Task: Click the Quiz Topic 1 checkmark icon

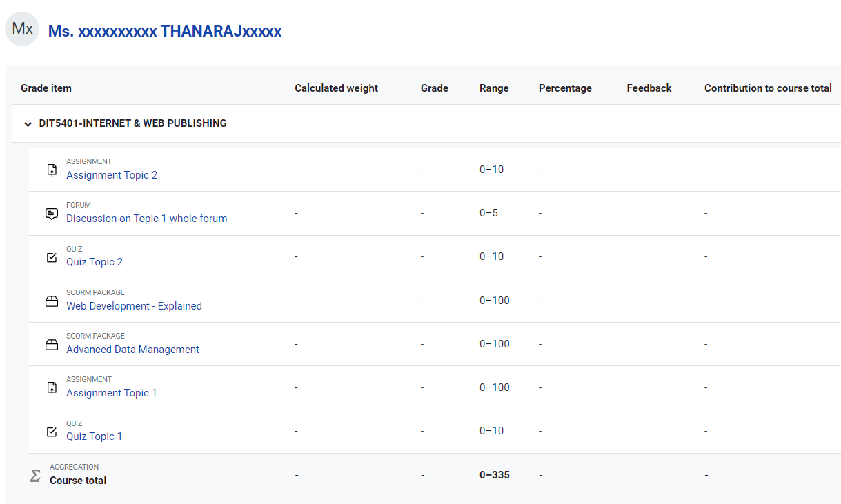Action: tap(52, 432)
